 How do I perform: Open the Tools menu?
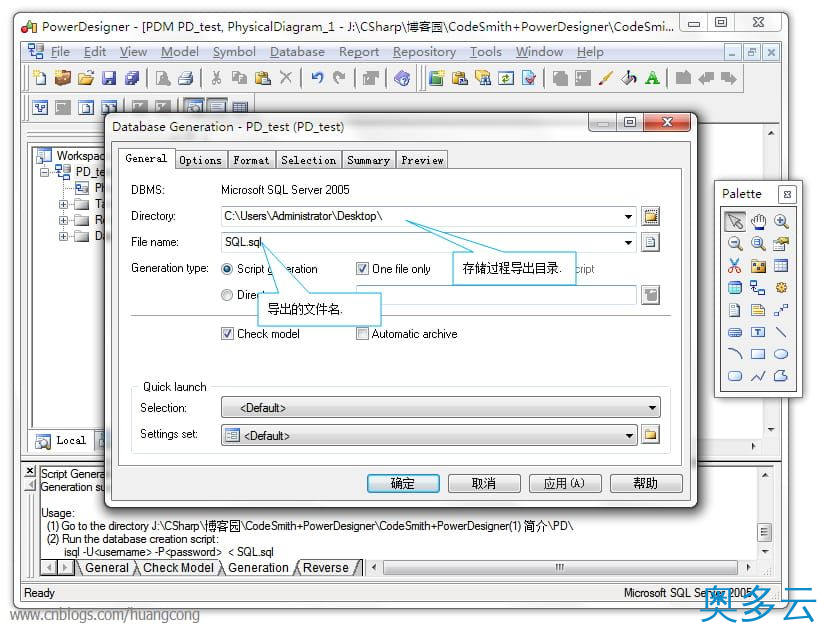(x=485, y=52)
